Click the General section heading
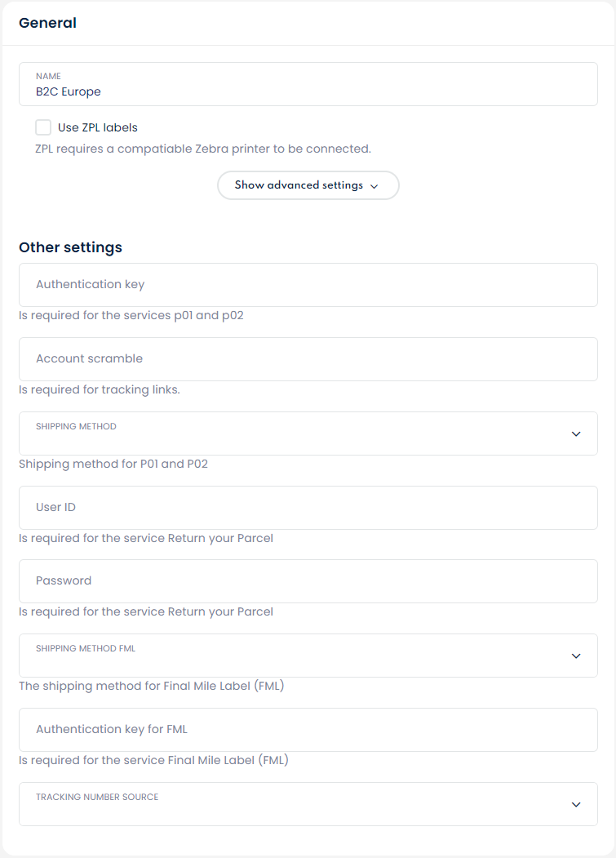 (x=48, y=23)
